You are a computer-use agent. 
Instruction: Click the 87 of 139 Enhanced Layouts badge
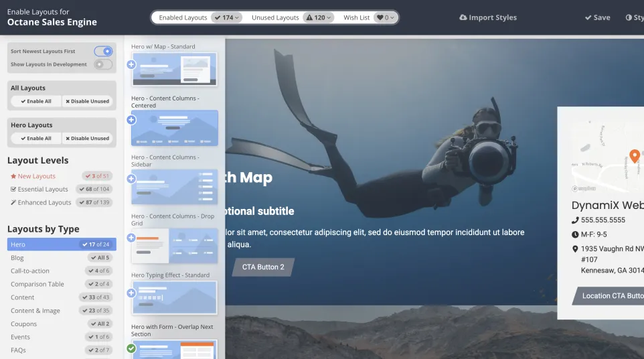click(94, 202)
